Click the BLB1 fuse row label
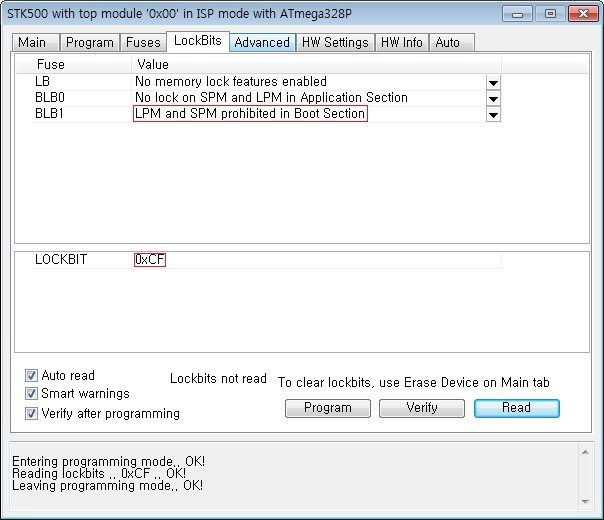 tap(49, 114)
